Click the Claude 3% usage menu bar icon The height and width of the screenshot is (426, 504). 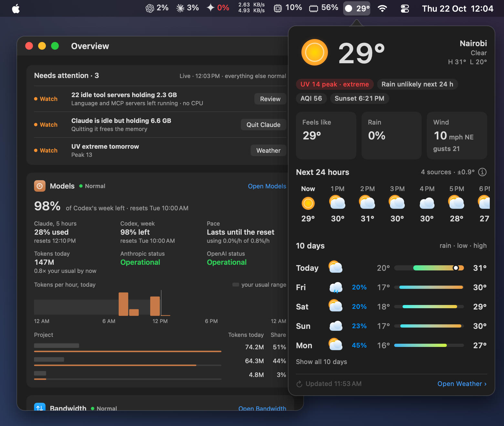tap(187, 8)
